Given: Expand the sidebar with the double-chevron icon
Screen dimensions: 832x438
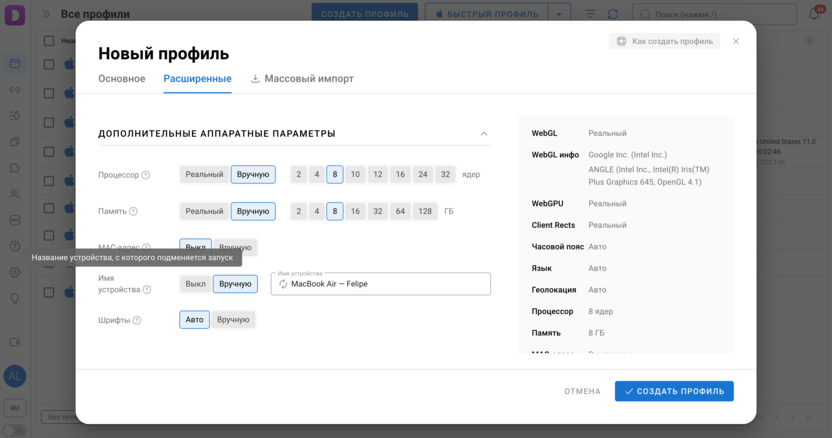Looking at the screenshot, I should [x=46, y=14].
